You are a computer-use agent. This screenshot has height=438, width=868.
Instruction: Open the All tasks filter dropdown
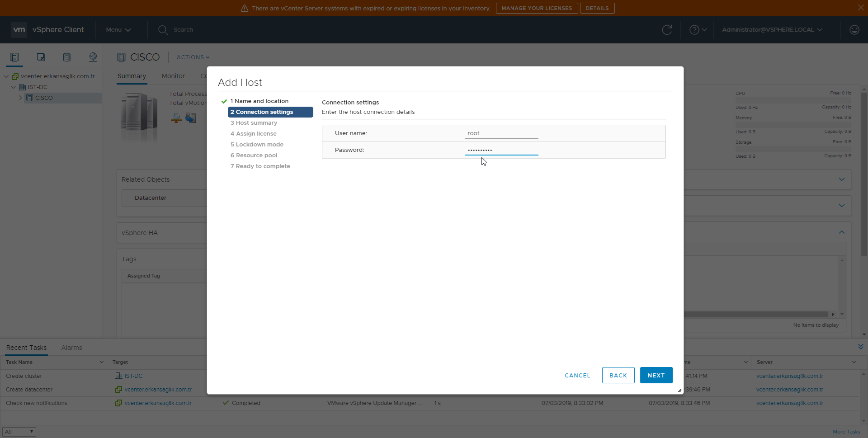click(19, 432)
